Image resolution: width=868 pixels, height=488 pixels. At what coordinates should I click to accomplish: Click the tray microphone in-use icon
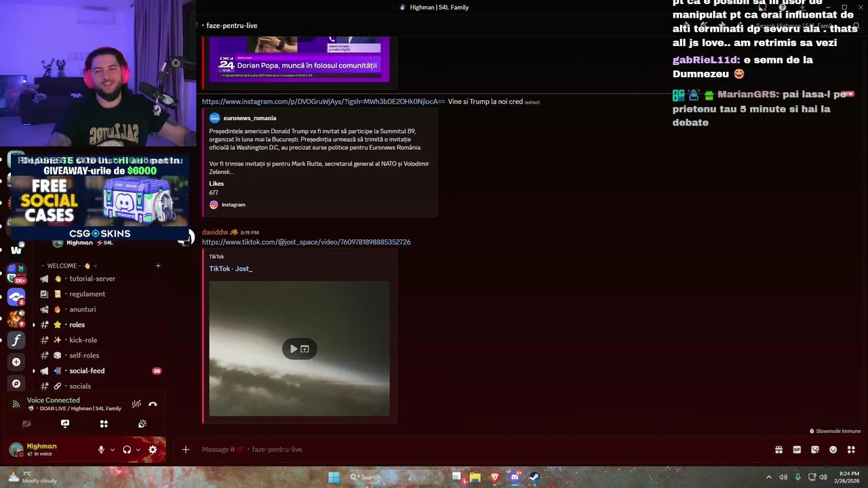pyautogui.click(x=797, y=477)
